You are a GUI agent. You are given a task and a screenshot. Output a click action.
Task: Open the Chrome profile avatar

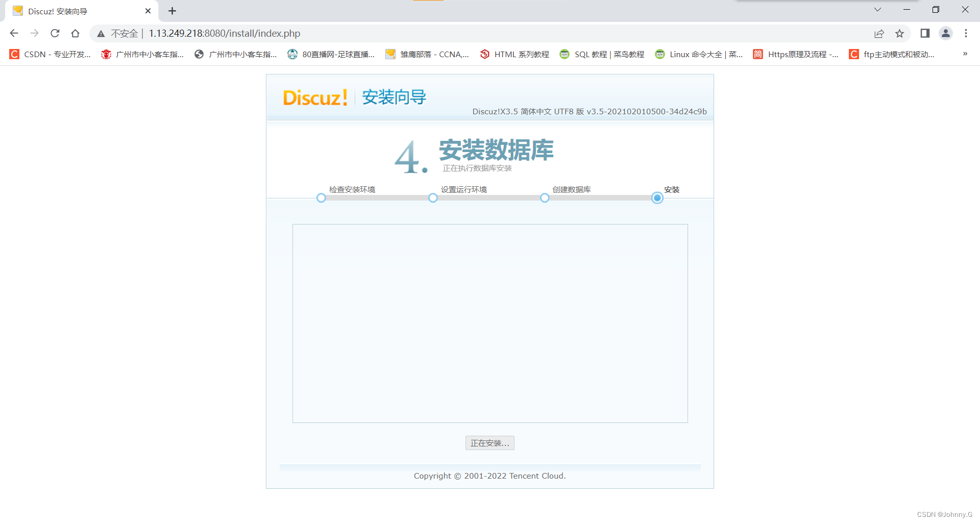click(946, 33)
